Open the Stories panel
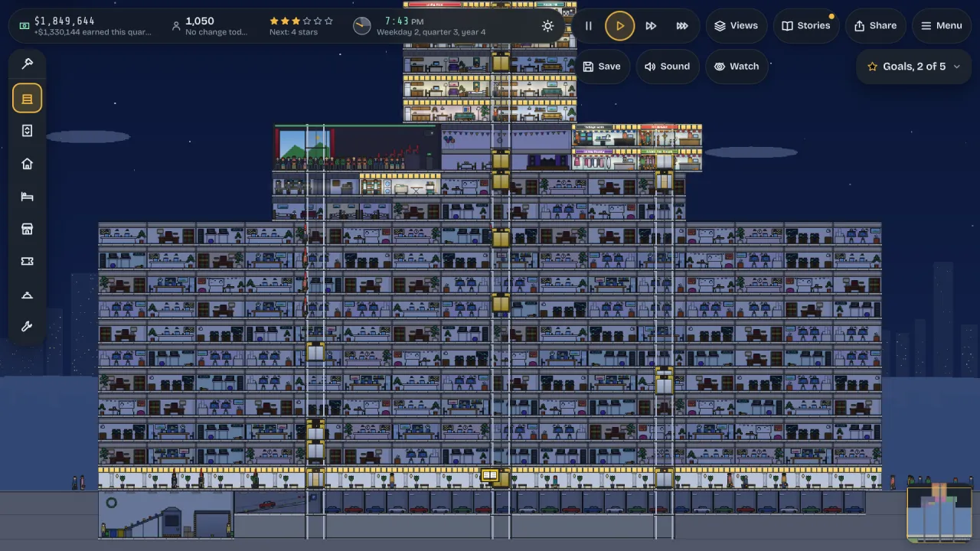 (x=805, y=26)
